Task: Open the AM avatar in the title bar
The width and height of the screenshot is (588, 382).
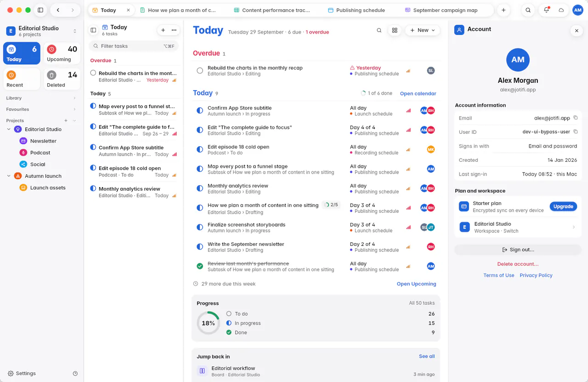Action: click(578, 10)
